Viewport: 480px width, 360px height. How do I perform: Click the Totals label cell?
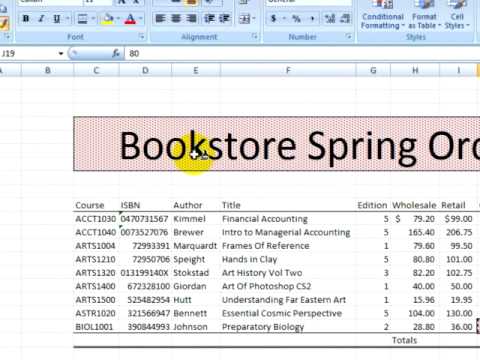[x=415, y=340]
